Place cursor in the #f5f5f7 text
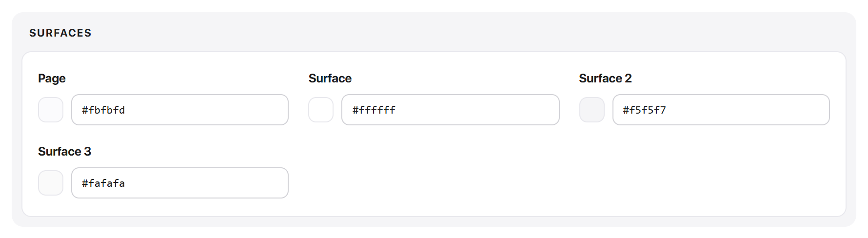The image size is (868, 238). tap(644, 110)
